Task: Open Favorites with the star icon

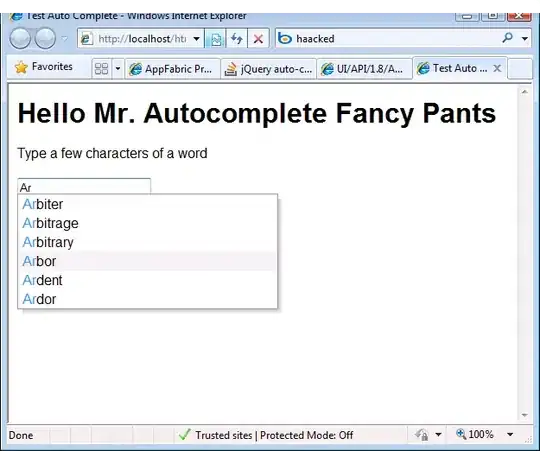Action: [x=43, y=66]
